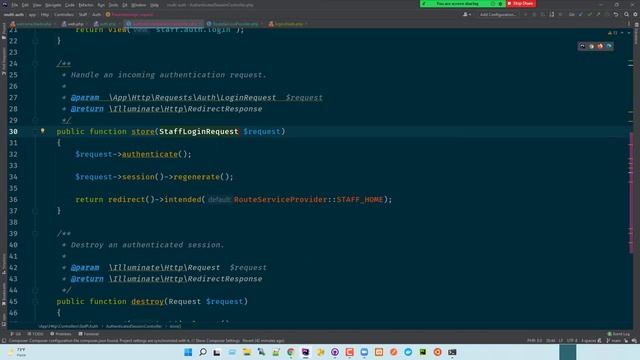Open the terminal app in the taskbar
Viewport: 640px width, 360px height.
[452, 352]
